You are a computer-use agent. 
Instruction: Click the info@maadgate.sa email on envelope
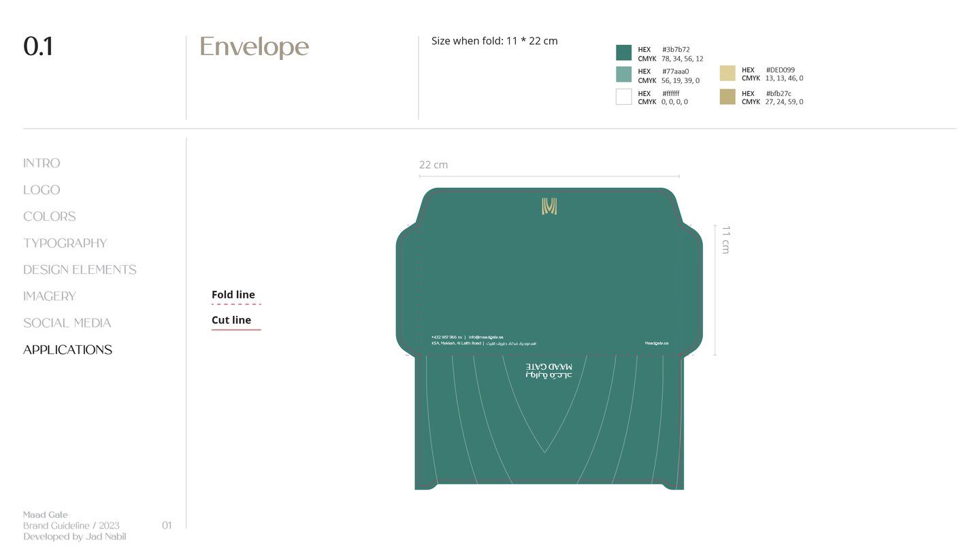[485, 337]
